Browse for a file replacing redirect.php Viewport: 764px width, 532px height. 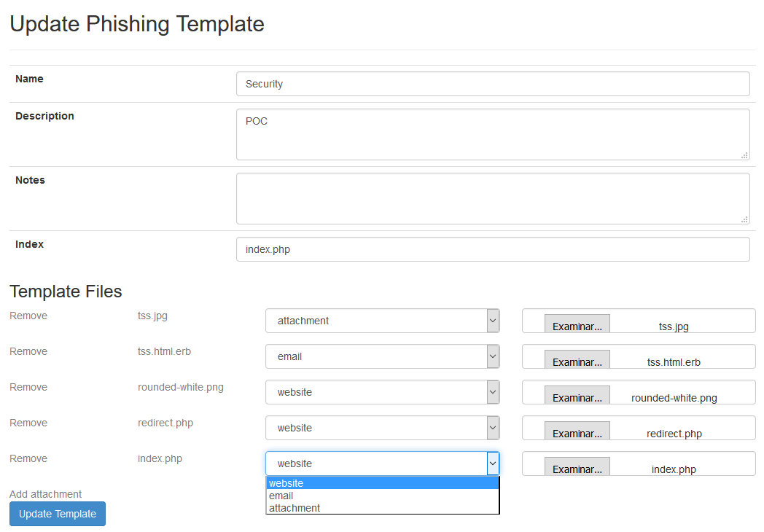pyautogui.click(x=577, y=432)
